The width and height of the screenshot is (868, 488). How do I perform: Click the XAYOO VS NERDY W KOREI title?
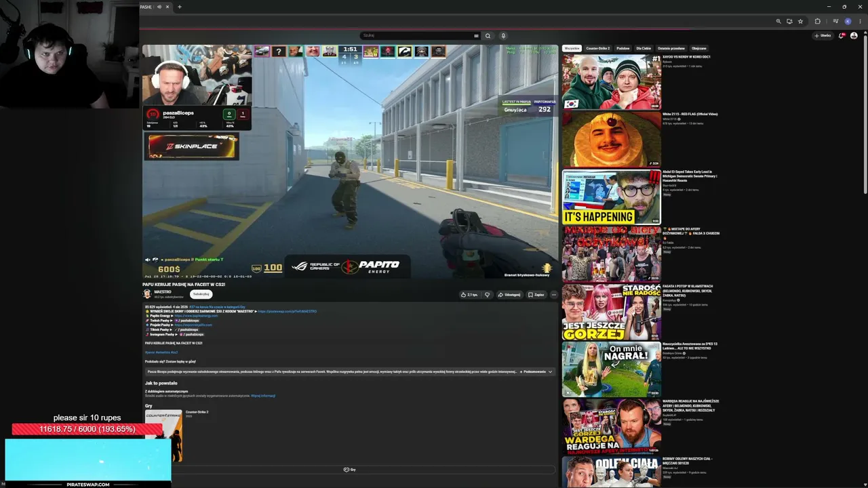coord(687,57)
